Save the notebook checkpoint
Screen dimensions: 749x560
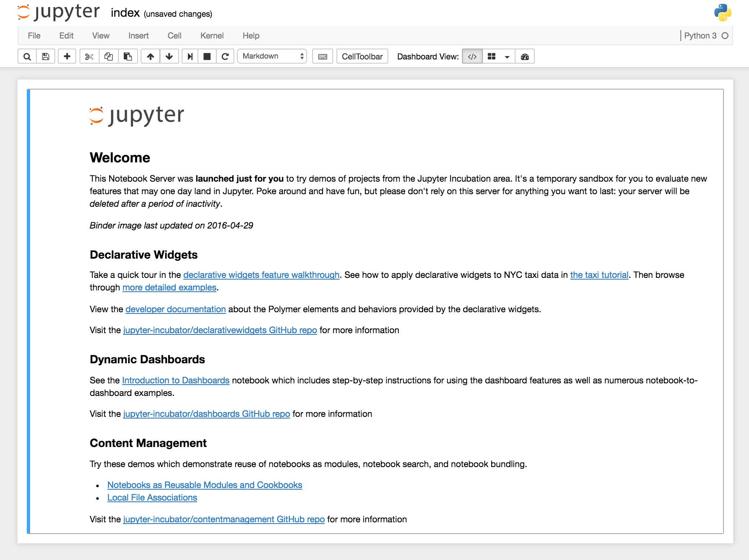coord(46,56)
